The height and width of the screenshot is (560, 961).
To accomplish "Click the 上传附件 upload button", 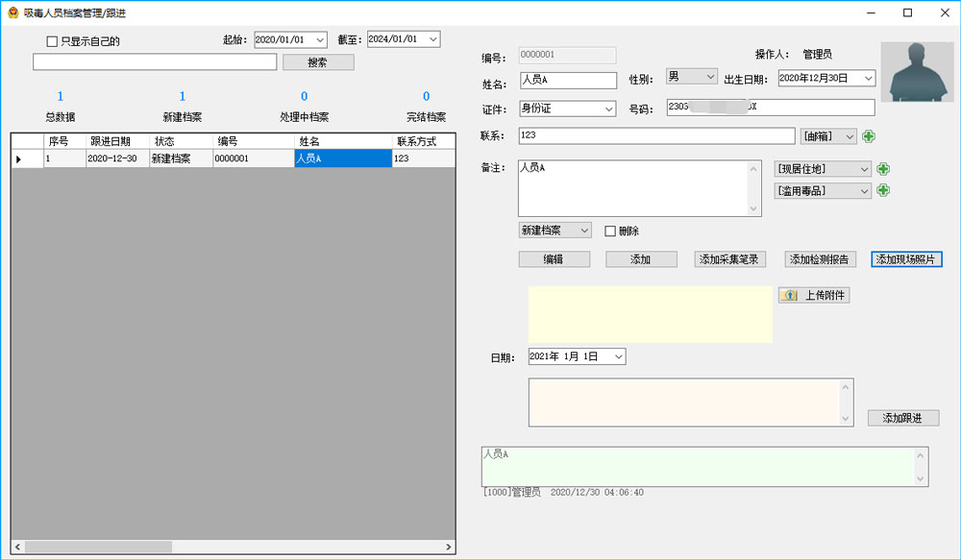I will pos(814,296).
